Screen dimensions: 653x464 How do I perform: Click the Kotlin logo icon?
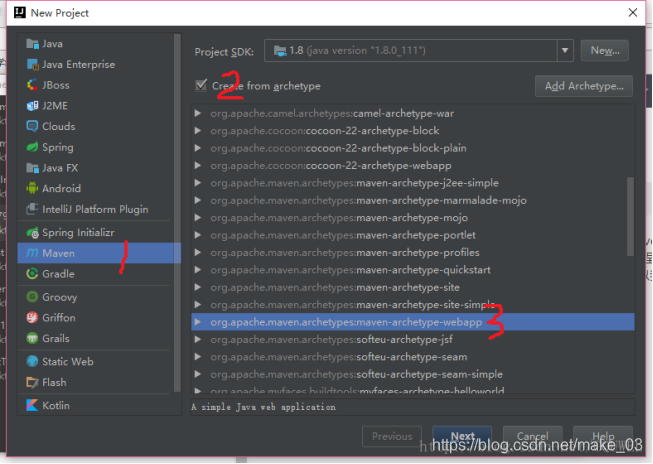coord(32,405)
